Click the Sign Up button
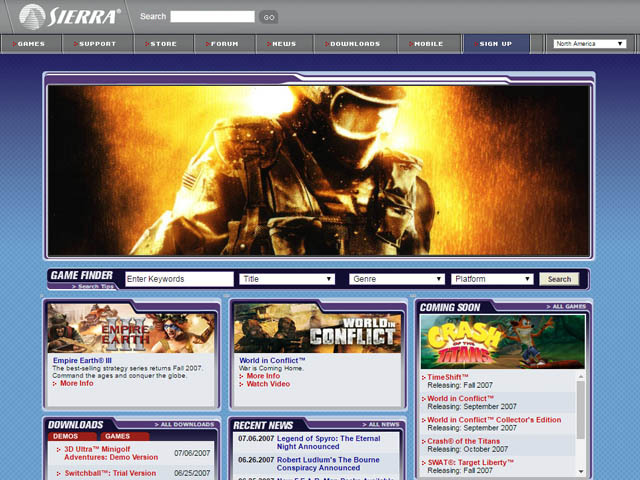The height and width of the screenshot is (480, 640). tap(495, 44)
